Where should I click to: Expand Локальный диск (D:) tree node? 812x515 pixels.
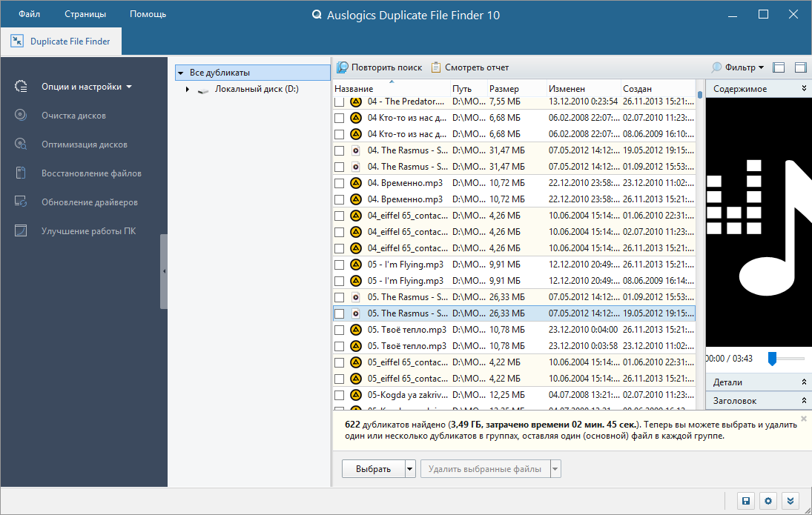tap(188, 89)
